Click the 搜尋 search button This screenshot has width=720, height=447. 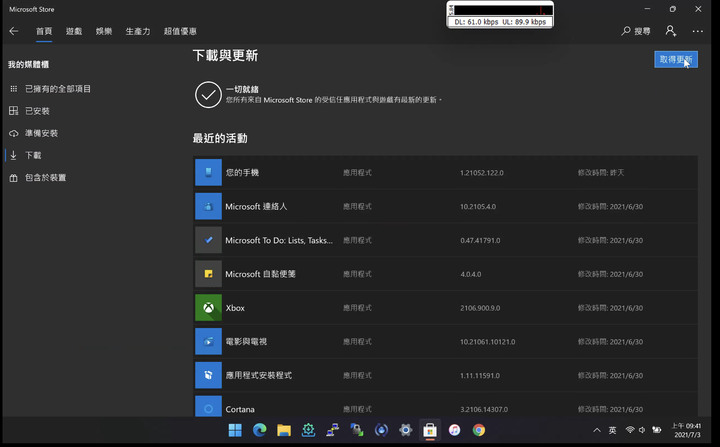pyautogui.click(x=636, y=31)
